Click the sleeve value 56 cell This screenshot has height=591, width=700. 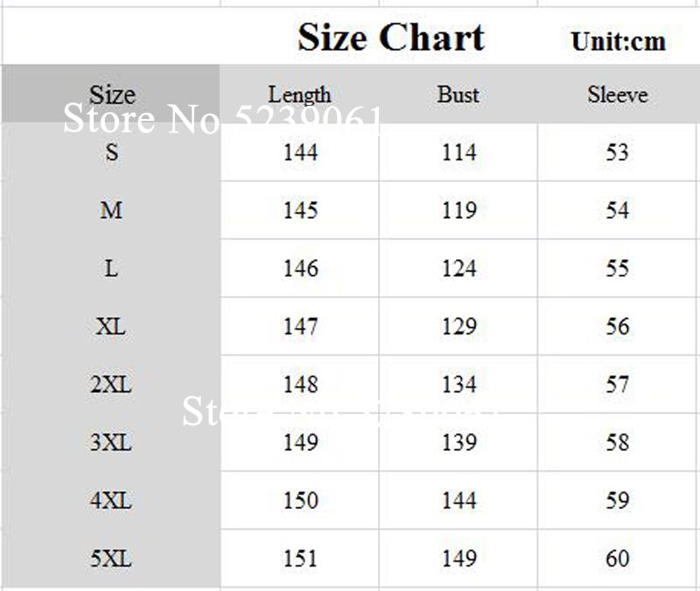(x=617, y=327)
